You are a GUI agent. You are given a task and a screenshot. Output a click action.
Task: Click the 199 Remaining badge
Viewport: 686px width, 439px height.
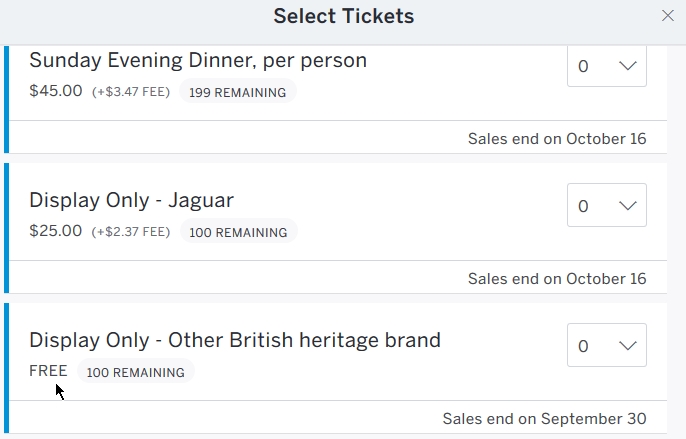point(238,92)
